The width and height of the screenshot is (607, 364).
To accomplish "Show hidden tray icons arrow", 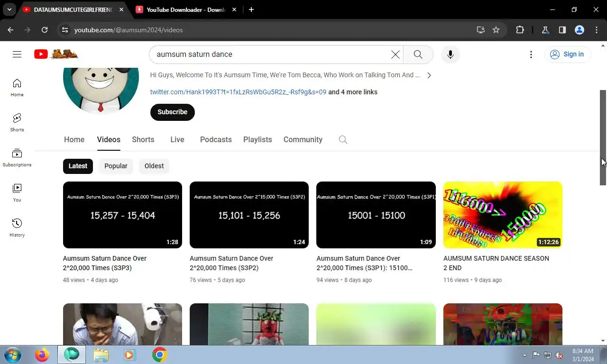I will tap(524, 355).
